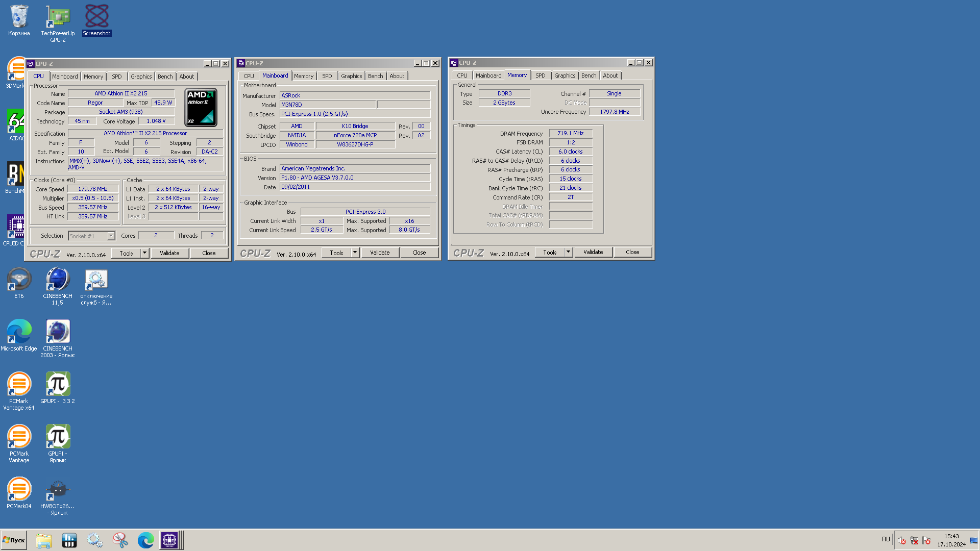The width and height of the screenshot is (980, 551).
Task: Expand Tools dropdown arrow in Mainboard window
Action: tap(355, 253)
